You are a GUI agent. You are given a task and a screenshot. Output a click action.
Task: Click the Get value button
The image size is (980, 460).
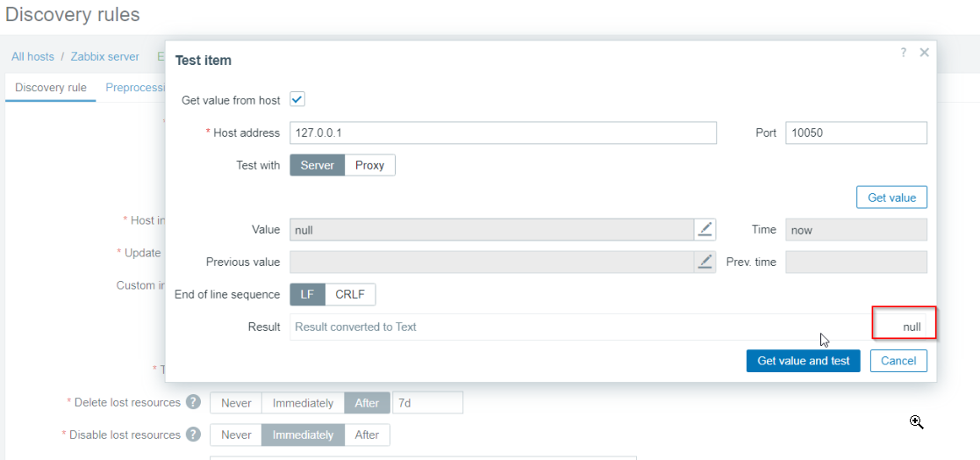(891, 198)
